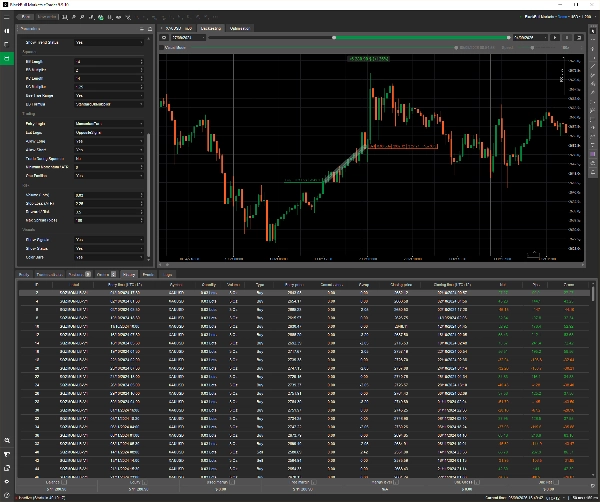Click the second text button in the top toolbar

pyautogui.click(x=47, y=17)
